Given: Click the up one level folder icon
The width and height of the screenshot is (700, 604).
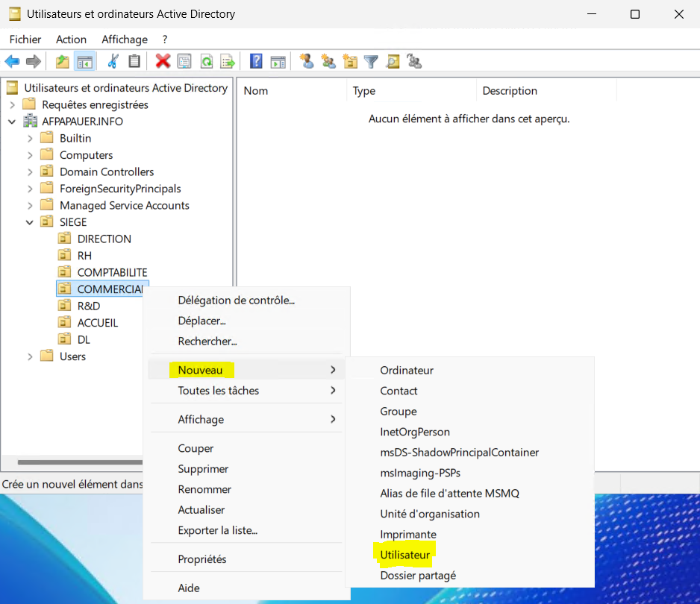Looking at the screenshot, I should (63, 62).
